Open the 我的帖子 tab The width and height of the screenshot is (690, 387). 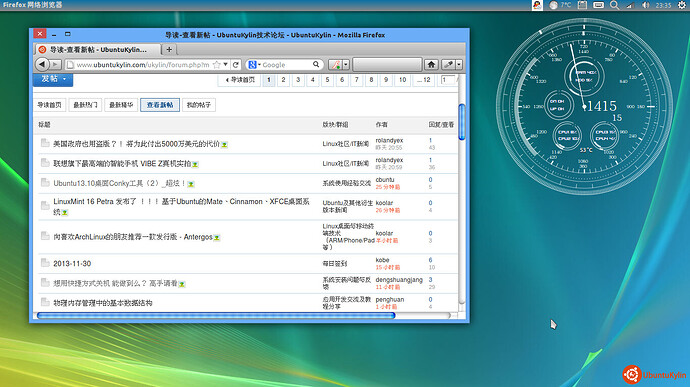point(198,105)
